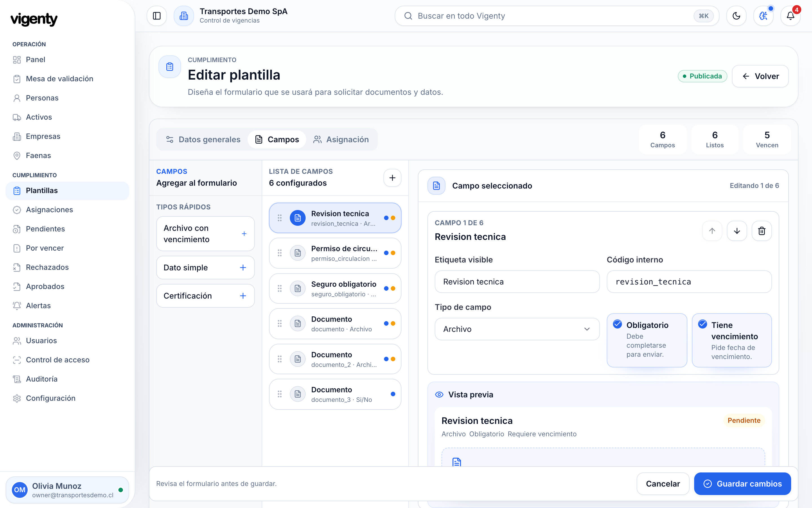Screen dimensions: 812x508
Task: Open Configuración
Action: [67, 398]
